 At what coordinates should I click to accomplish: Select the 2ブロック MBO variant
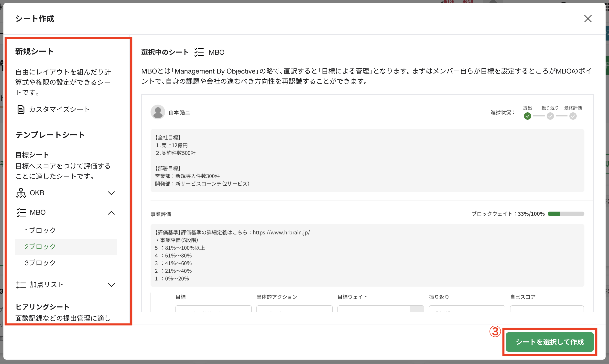[x=40, y=246]
